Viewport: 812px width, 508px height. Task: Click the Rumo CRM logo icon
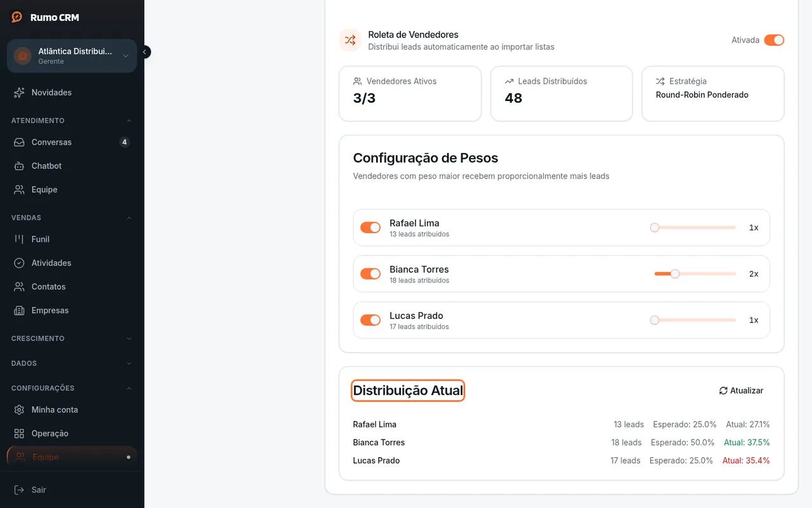(x=17, y=17)
